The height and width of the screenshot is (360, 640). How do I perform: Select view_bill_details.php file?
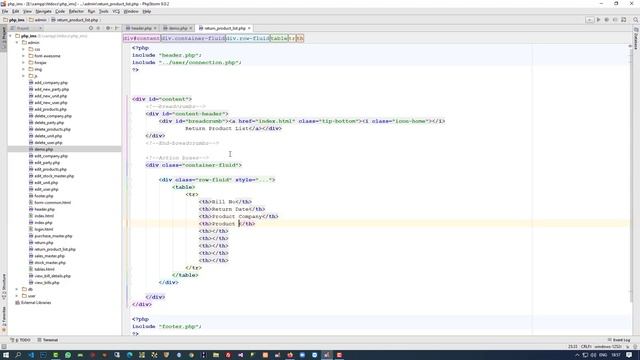pyautogui.click(x=52, y=276)
